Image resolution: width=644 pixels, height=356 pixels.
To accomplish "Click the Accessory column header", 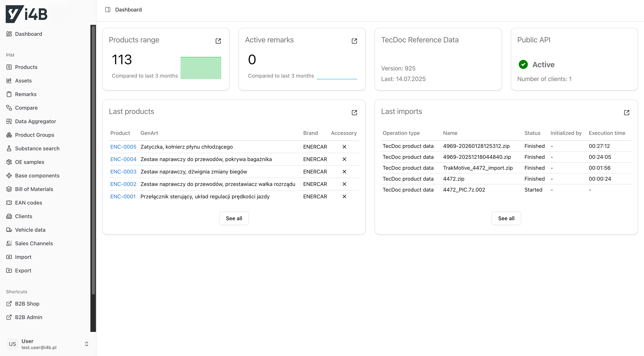I will pos(344,133).
